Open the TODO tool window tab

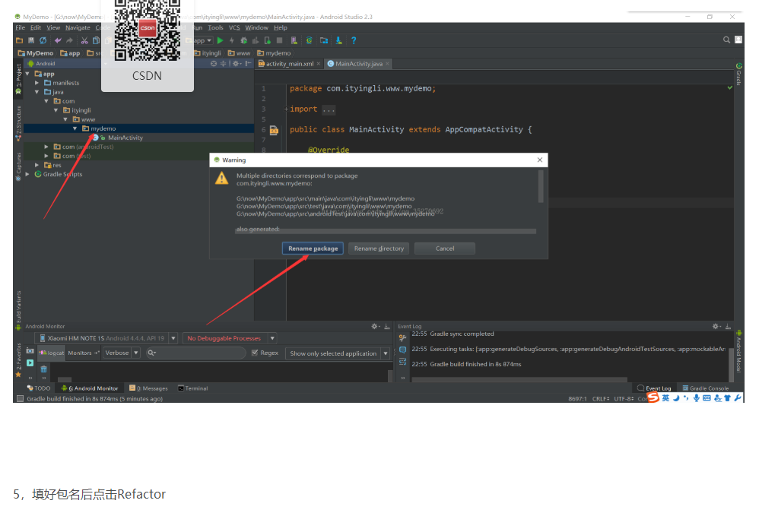click(x=39, y=388)
